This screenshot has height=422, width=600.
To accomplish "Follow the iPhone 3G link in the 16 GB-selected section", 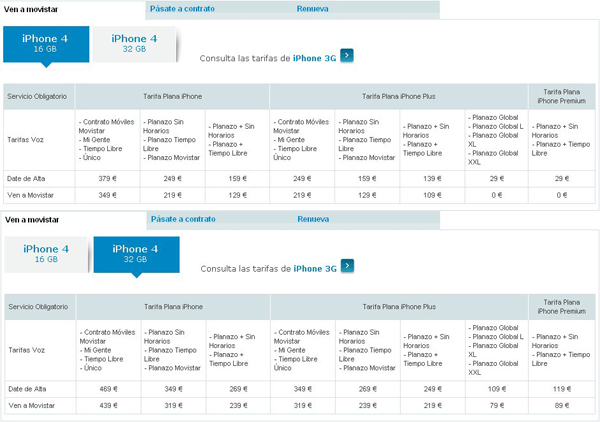I will (315, 59).
